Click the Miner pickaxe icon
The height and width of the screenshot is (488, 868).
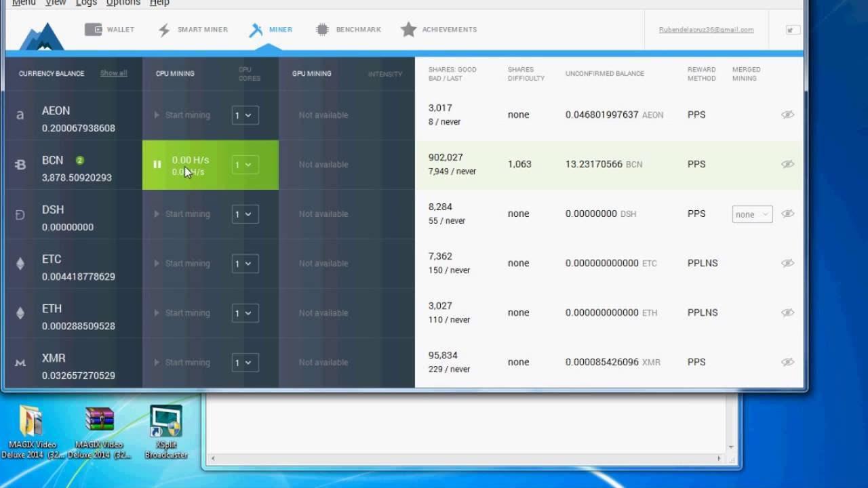(256, 30)
